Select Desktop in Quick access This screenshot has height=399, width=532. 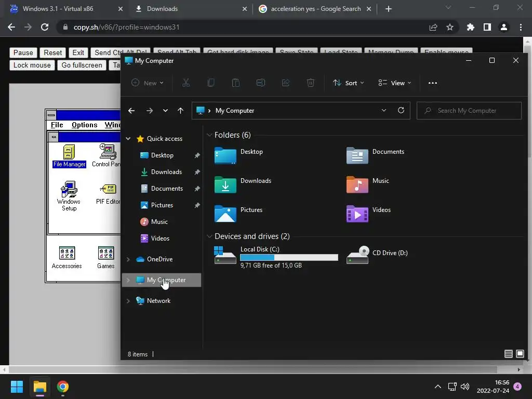[162, 155]
